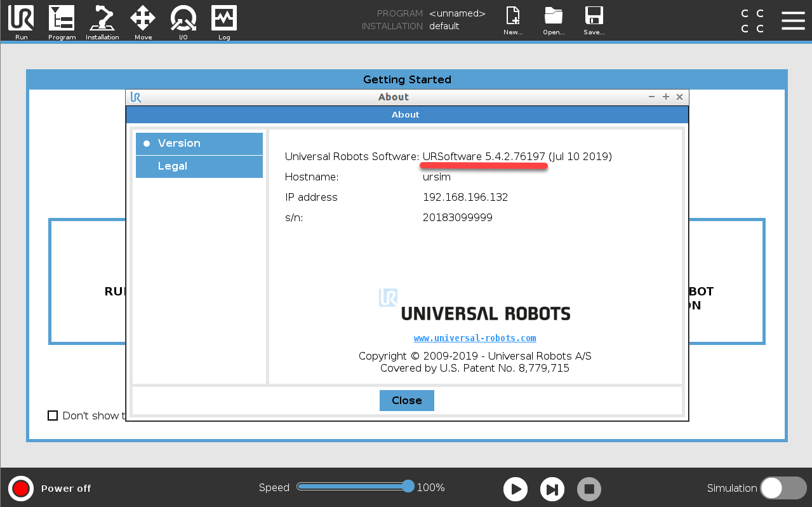Select the Legal tab in About
This screenshot has width=812, height=507.
coord(199,166)
